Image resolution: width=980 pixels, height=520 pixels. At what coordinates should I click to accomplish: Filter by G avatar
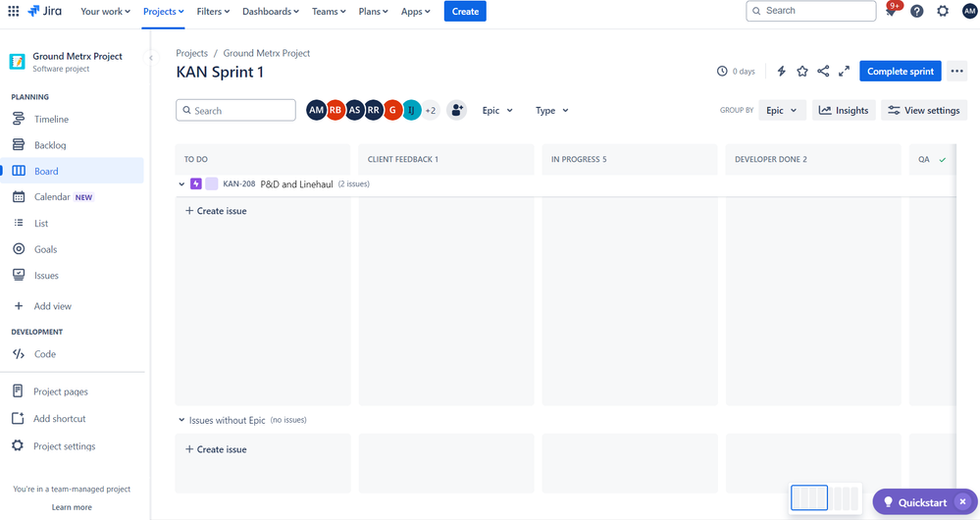pyautogui.click(x=392, y=110)
